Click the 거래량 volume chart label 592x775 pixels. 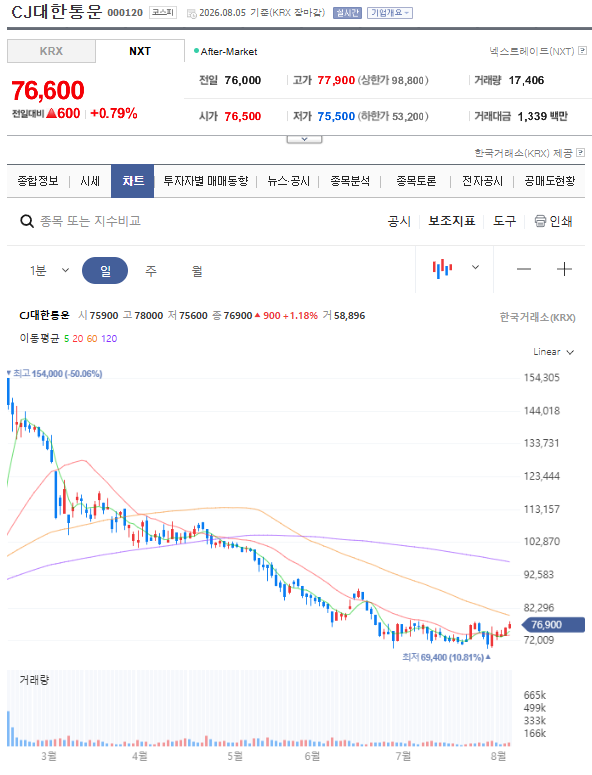(34, 680)
